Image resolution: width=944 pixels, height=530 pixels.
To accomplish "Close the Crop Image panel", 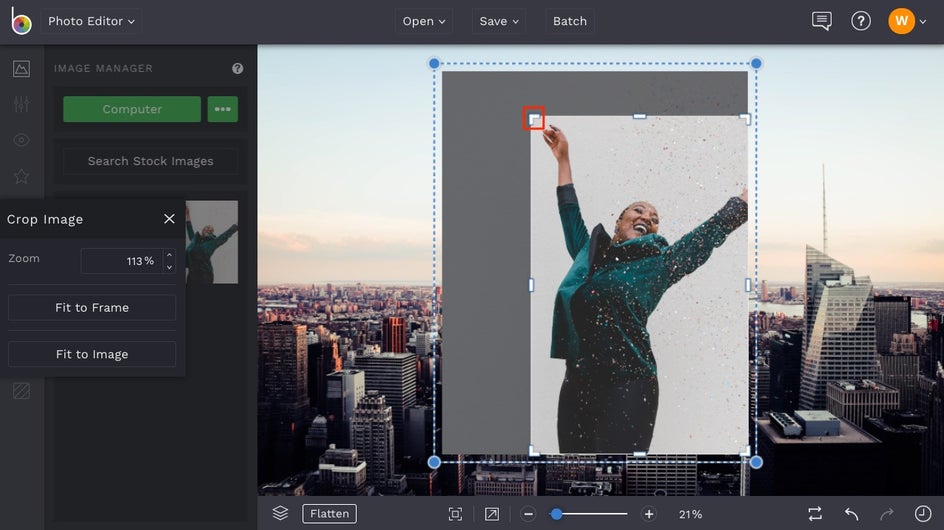I will [x=169, y=219].
